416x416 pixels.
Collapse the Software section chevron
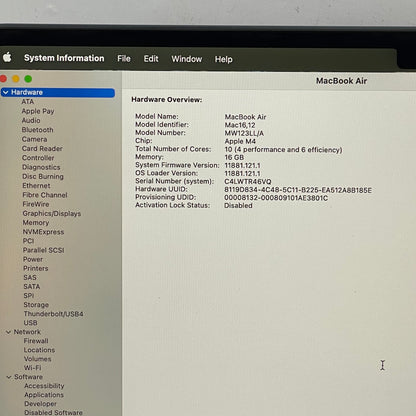[9, 377]
